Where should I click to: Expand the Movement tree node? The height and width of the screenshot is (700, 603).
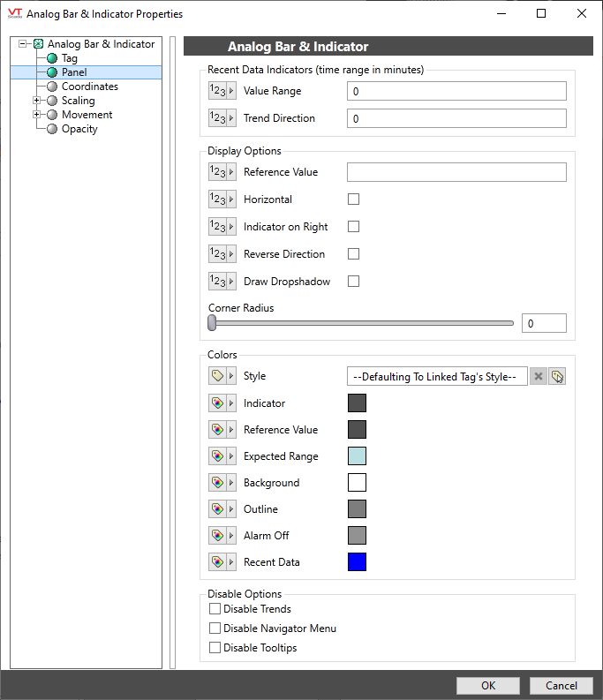coord(37,115)
